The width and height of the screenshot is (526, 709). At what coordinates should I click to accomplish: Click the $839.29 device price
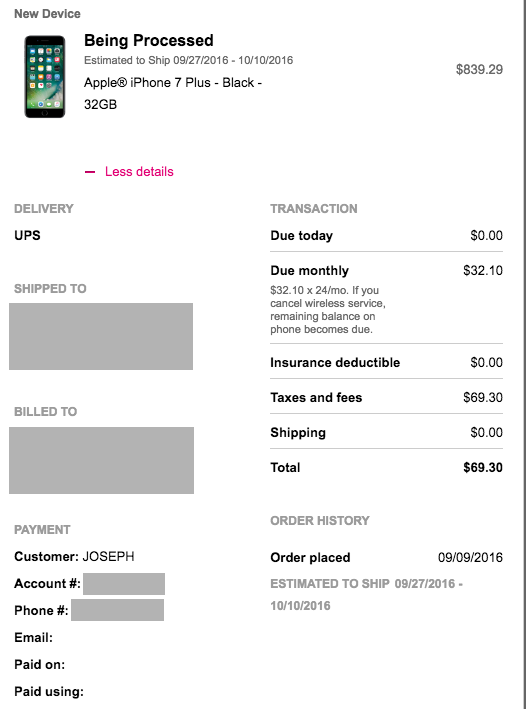[479, 69]
